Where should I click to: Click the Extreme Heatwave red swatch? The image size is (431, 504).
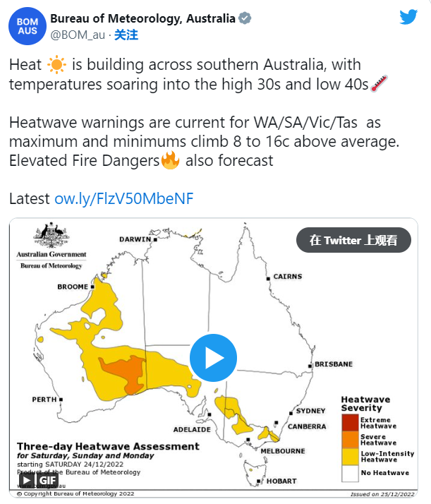point(350,423)
